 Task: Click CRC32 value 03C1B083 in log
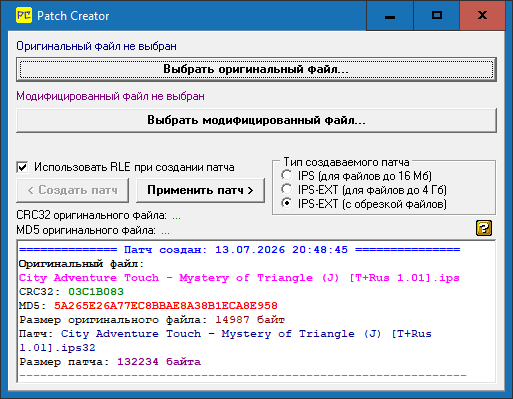click(96, 292)
